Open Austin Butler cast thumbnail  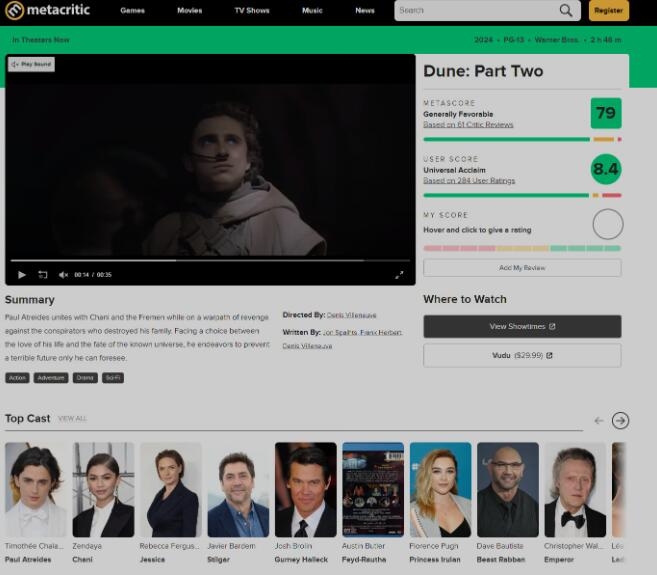[373, 490]
